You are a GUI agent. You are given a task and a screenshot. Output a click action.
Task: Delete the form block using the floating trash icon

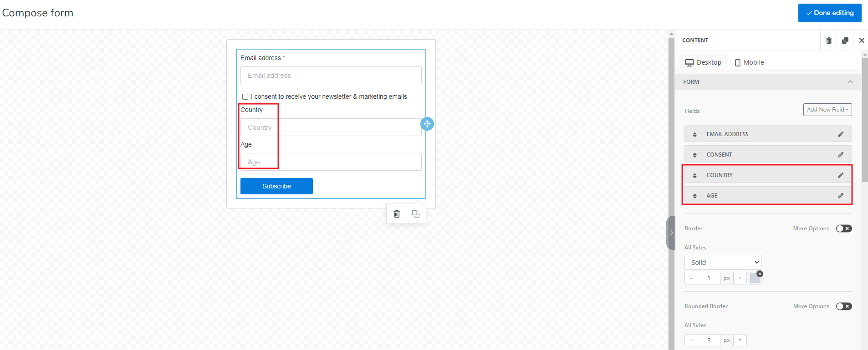(x=397, y=214)
